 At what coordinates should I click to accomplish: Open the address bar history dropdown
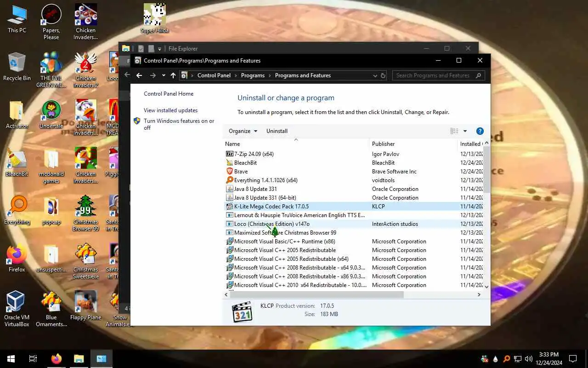coord(375,75)
